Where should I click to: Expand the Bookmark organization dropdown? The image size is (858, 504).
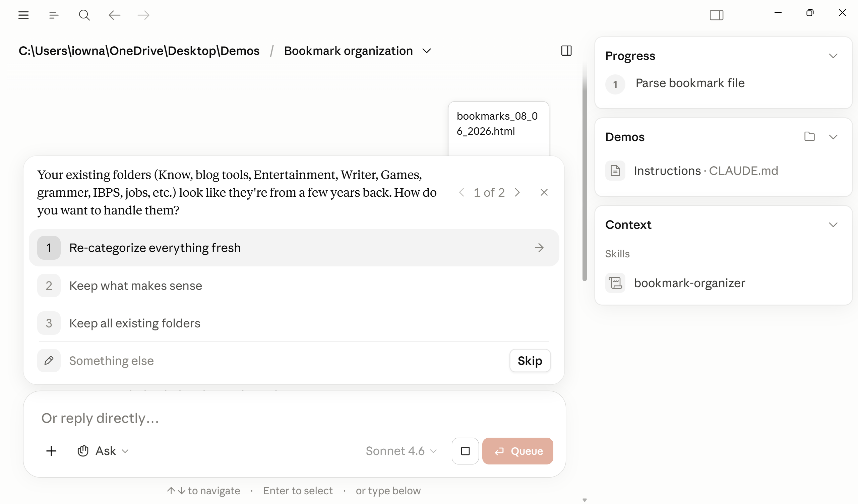click(x=427, y=51)
